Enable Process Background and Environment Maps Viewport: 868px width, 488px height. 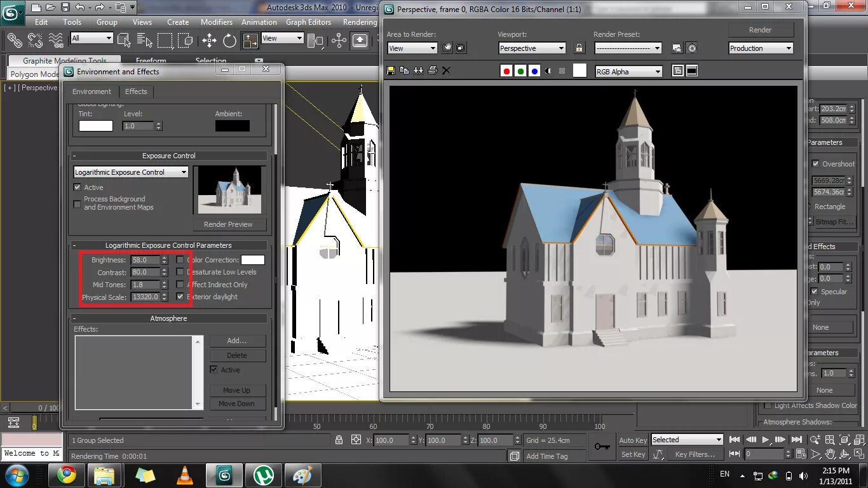click(78, 203)
